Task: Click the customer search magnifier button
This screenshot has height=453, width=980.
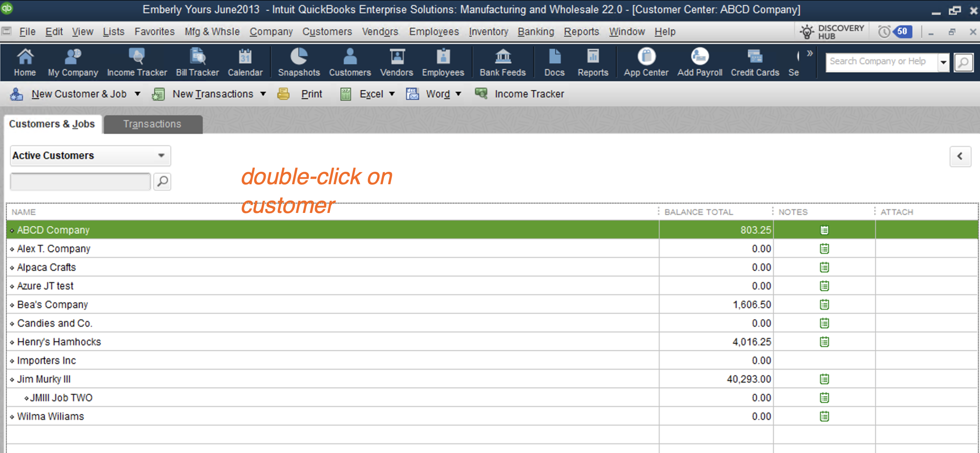Action: pyautogui.click(x=163, y=181)
